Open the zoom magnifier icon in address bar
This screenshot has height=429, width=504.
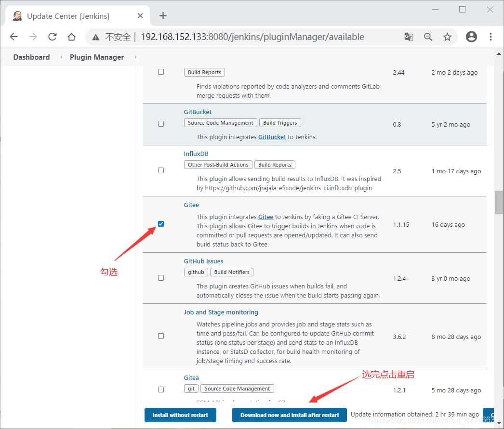(428, 37)
